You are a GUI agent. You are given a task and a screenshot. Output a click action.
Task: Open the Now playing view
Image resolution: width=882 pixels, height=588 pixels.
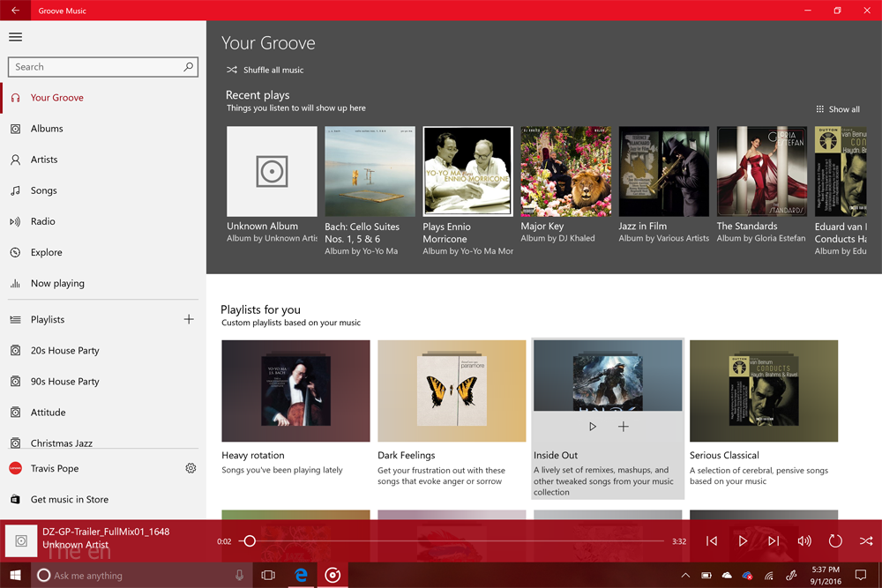[103, 283]
